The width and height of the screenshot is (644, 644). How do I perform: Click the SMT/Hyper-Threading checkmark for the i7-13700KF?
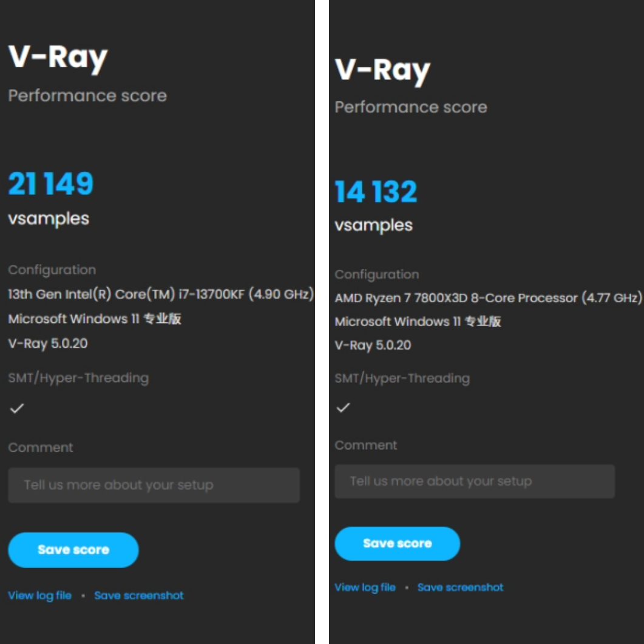17,408
